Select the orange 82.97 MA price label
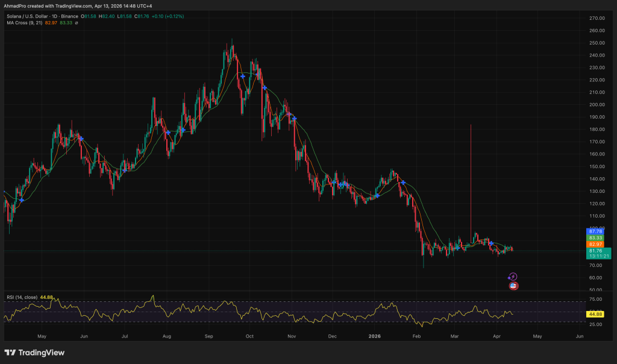 point(595,244)
